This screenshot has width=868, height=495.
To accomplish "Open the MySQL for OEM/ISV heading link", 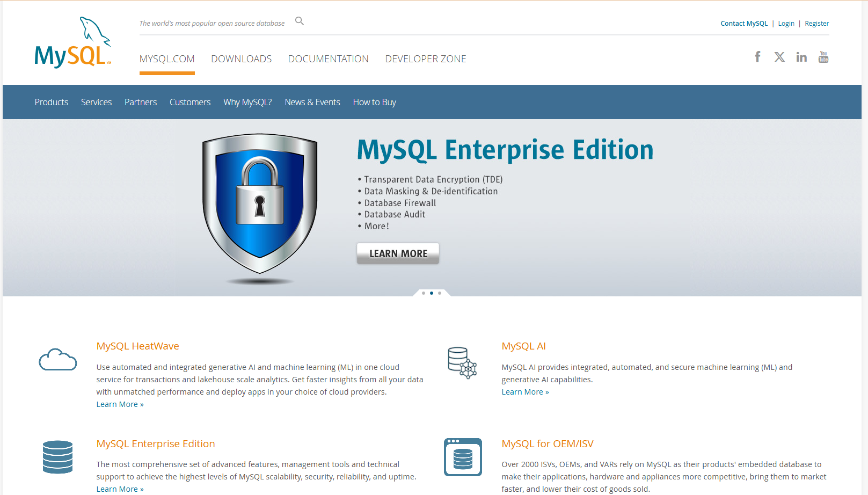I will (548, 444).
